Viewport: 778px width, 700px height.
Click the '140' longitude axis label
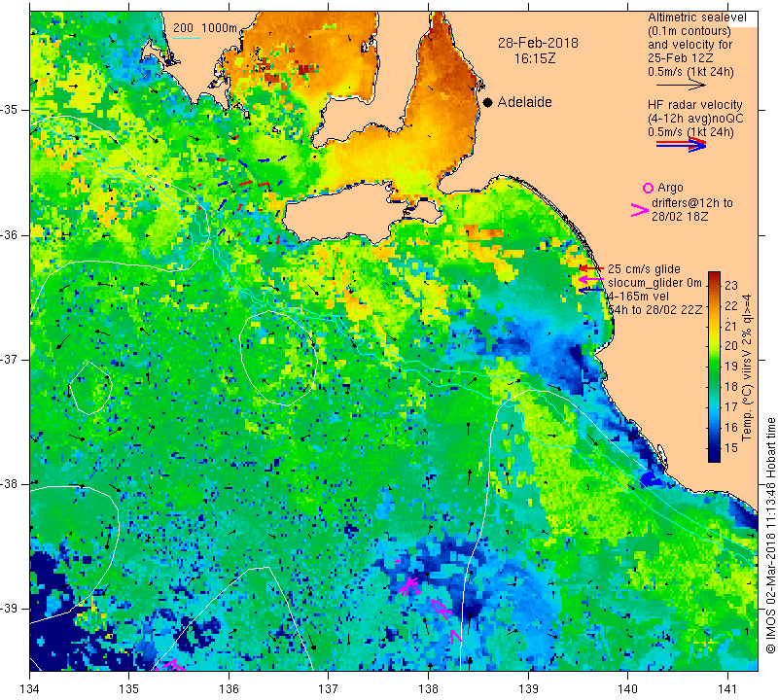click(x=627, y=689)
